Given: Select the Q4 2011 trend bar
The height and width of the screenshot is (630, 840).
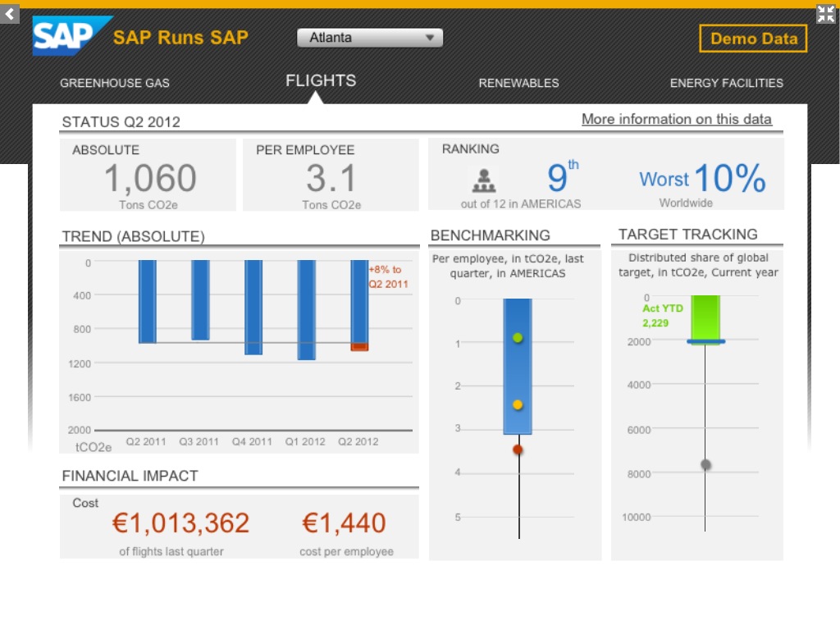Looking at the screenshot, I should pyautogui.click(x=253, y=308).
